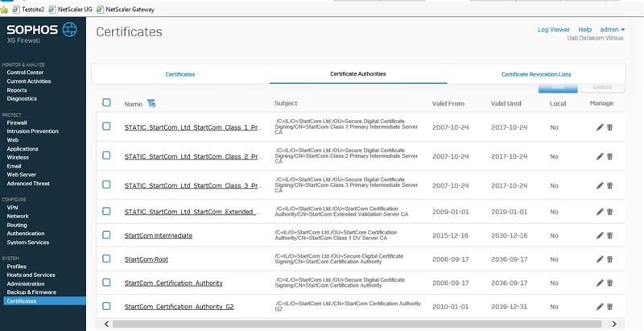Check the STATIC StartCom Class 1 row
644x331 pixels.
point(106,126)
